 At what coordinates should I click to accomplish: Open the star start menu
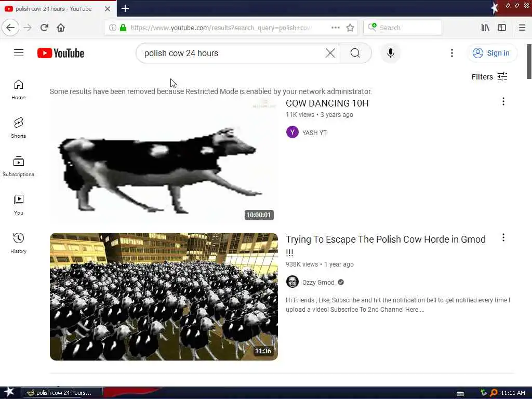(x=9, y=392)
